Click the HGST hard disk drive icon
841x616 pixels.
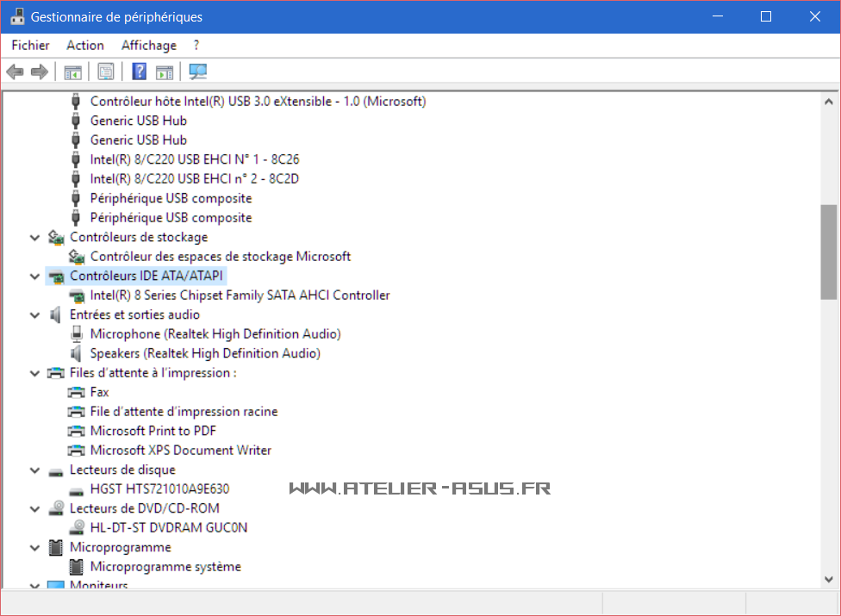point(78,489)
